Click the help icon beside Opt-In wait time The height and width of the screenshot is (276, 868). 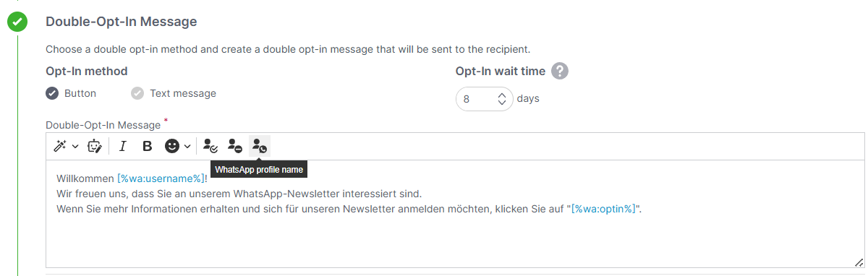coord(559,72)
